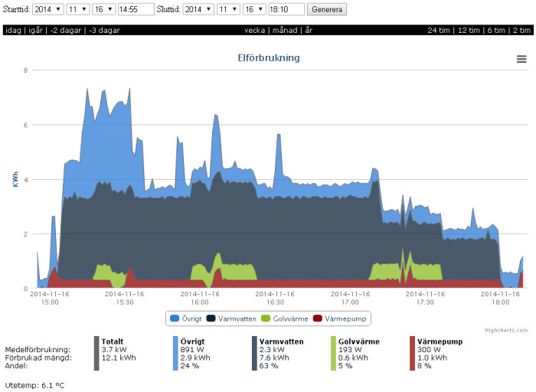Click the Generera button
Image resolution: width=536 pixels, height=392 pixels.
[x=327, y=9]
